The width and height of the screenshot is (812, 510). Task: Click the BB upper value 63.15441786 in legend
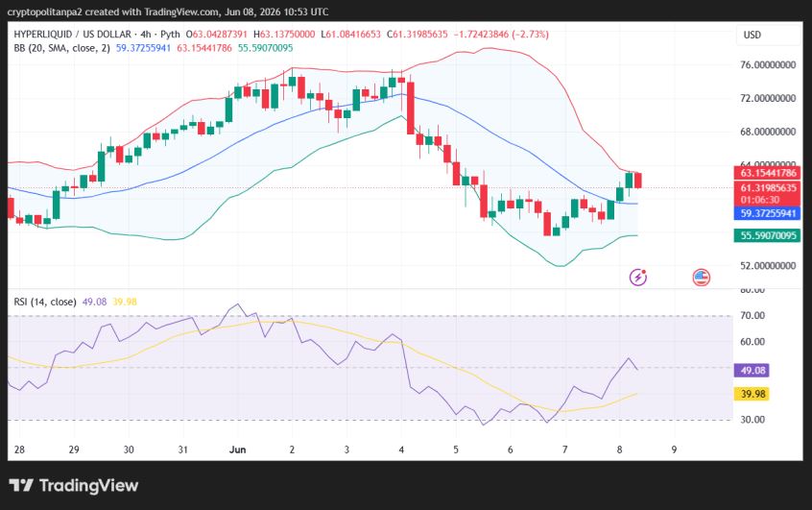pyautogui.click(x=204, y=48)
